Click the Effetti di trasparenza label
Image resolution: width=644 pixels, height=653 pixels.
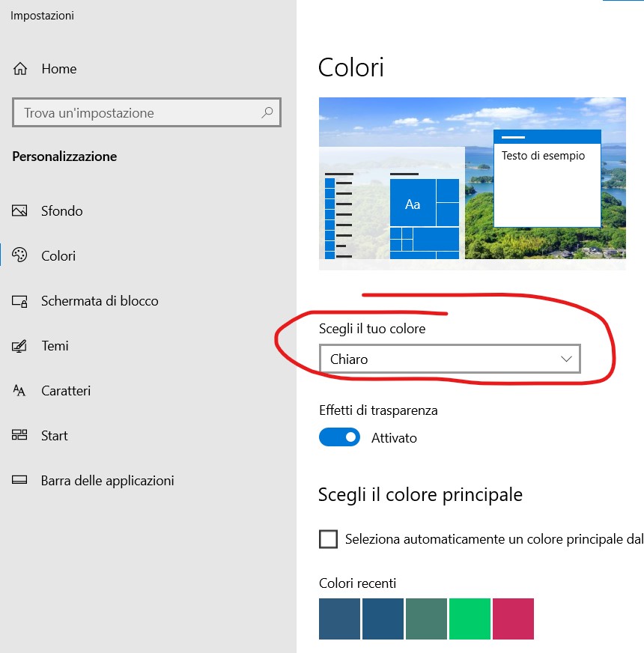coord(378,410)
